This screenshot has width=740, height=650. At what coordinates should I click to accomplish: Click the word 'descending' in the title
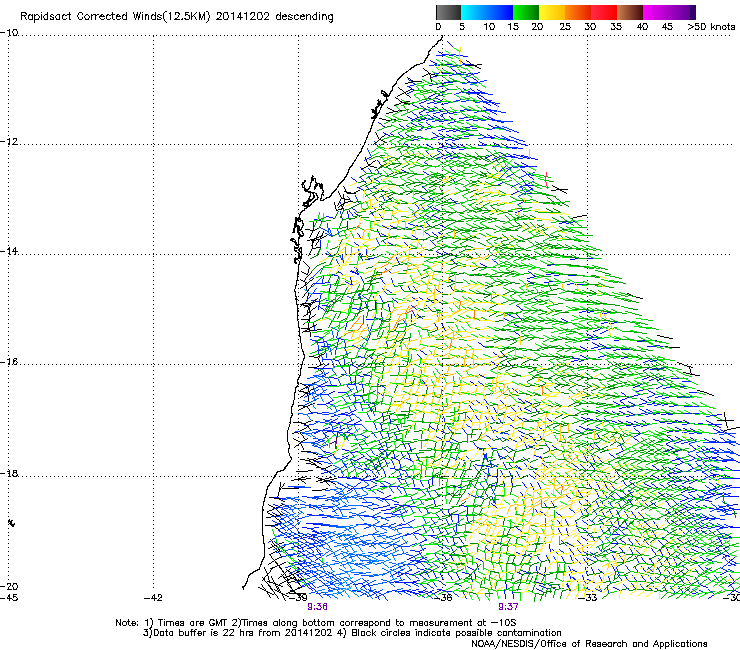click(304, 17)
